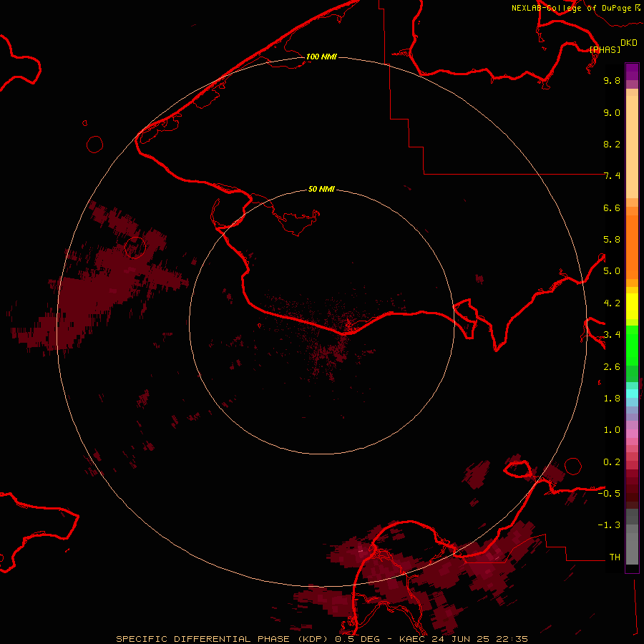Image resolution: width=644 pixels, height=644 pixels.
Task: Click the [PHAS] label beside the legend
Action: (x=605, y=49)
